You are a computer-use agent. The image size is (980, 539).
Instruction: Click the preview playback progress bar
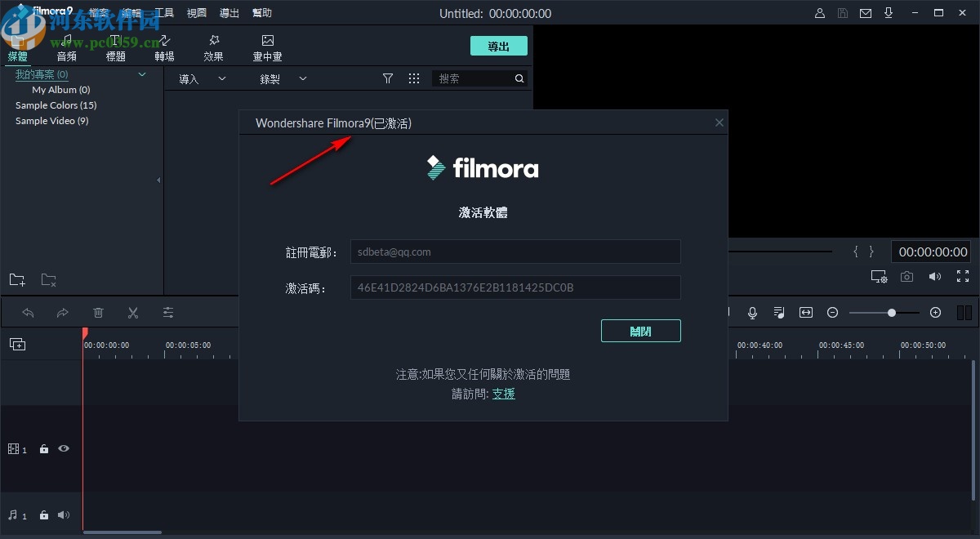click(x=780, y=252)
